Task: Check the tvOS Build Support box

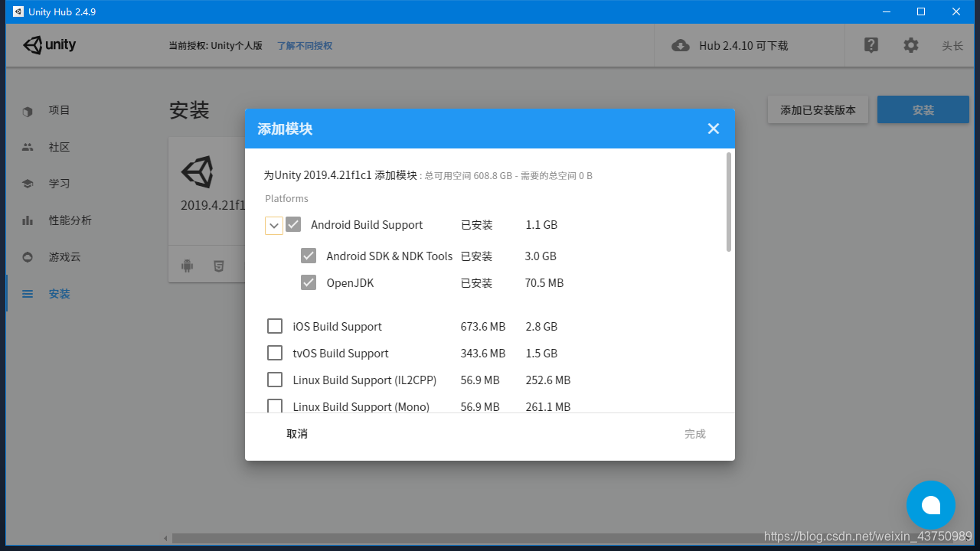Action: [x=275, y=353]
